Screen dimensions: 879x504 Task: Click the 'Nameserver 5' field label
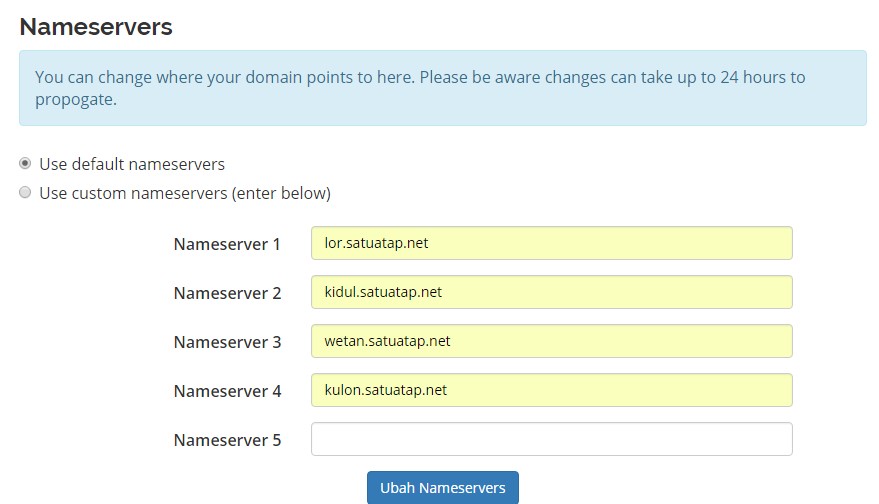[x=227, y=440]
